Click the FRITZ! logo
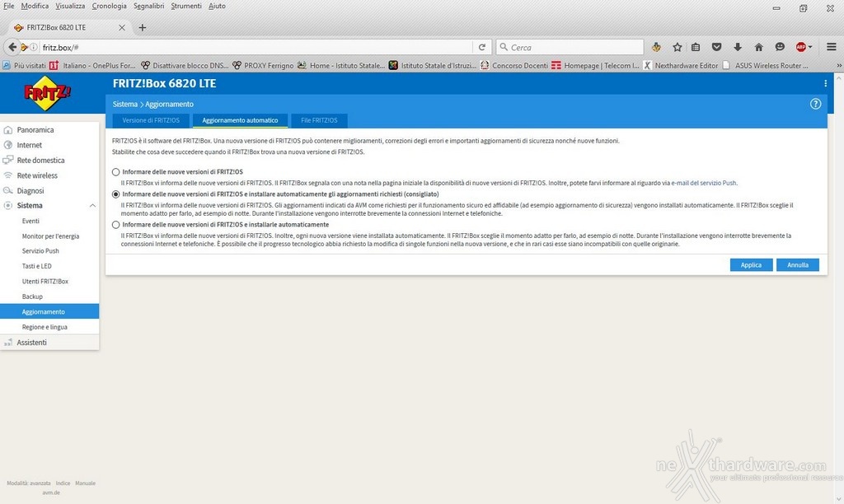 tap(47, 93)
